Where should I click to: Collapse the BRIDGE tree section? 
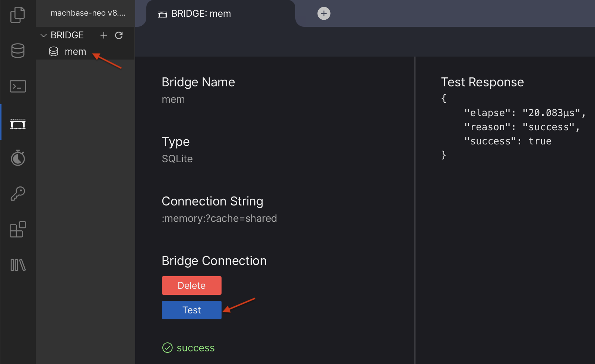click(x=44, y=35)
